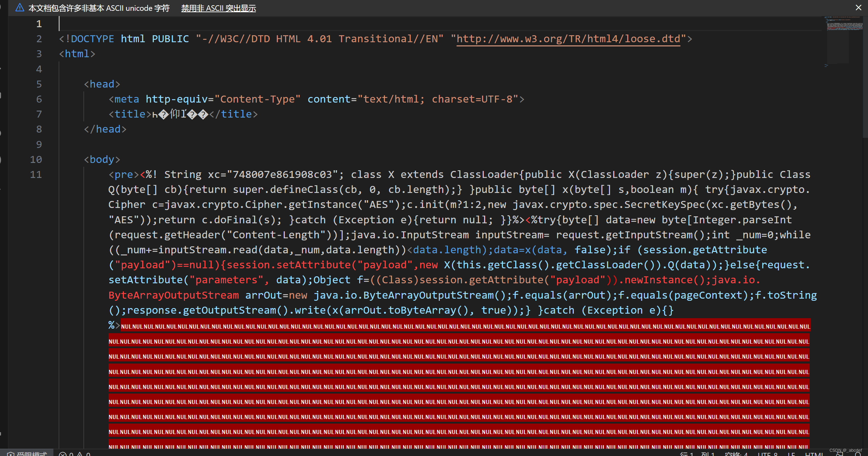Click the errors count icon

[63, 454]
